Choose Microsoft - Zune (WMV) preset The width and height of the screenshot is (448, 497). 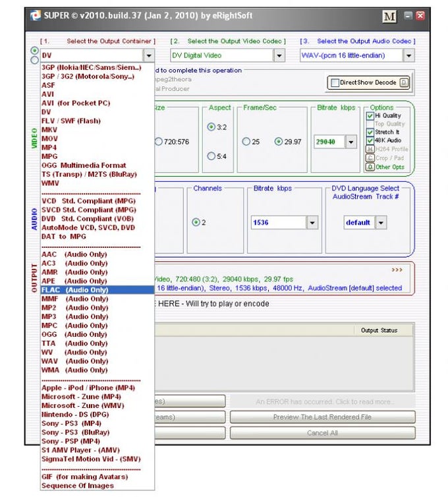(x=98, y=405)
